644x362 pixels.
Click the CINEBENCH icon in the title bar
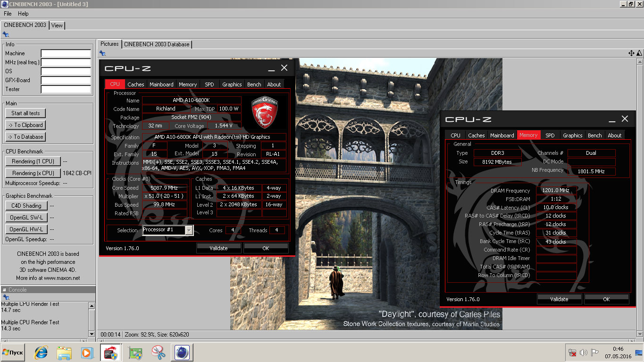tap(5, 4)
